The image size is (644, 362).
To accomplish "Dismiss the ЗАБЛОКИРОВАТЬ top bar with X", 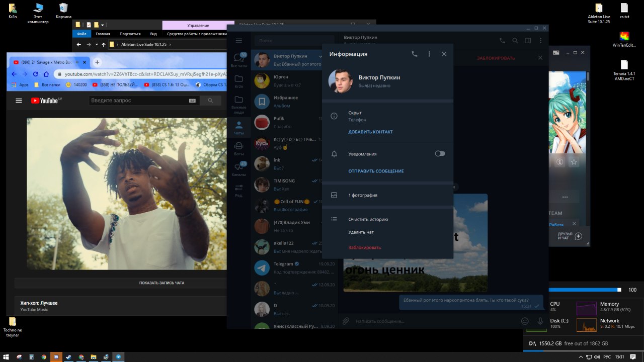I will pos(540,58).
